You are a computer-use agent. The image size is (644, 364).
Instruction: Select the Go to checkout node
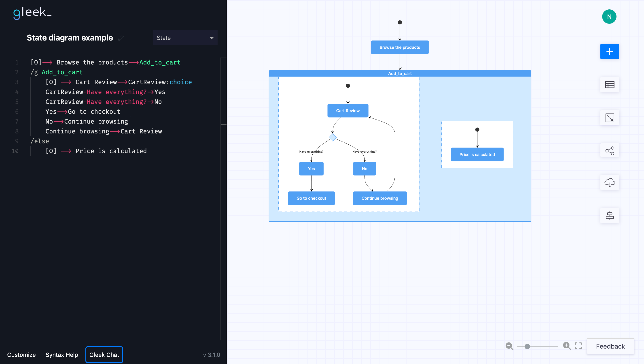[311, 198]
